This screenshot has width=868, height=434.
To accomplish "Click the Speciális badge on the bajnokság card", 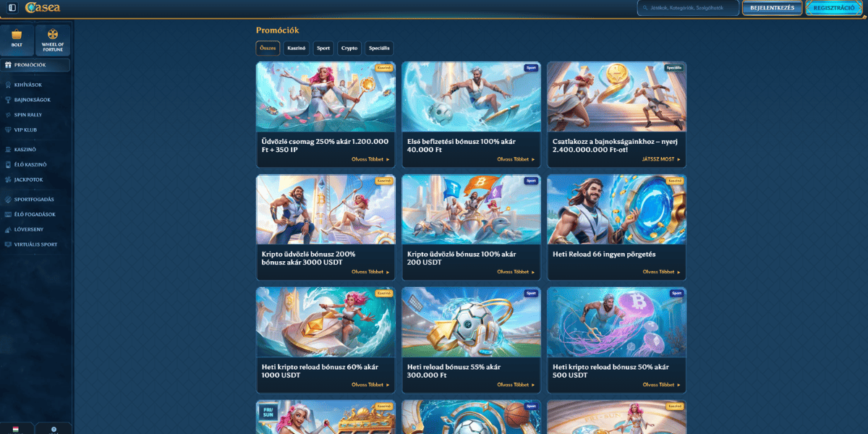I will click(674, 68).
